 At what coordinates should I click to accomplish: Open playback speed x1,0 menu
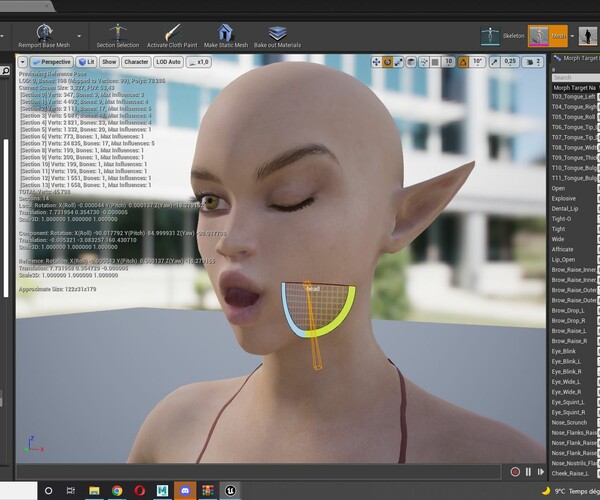(199, 62)
